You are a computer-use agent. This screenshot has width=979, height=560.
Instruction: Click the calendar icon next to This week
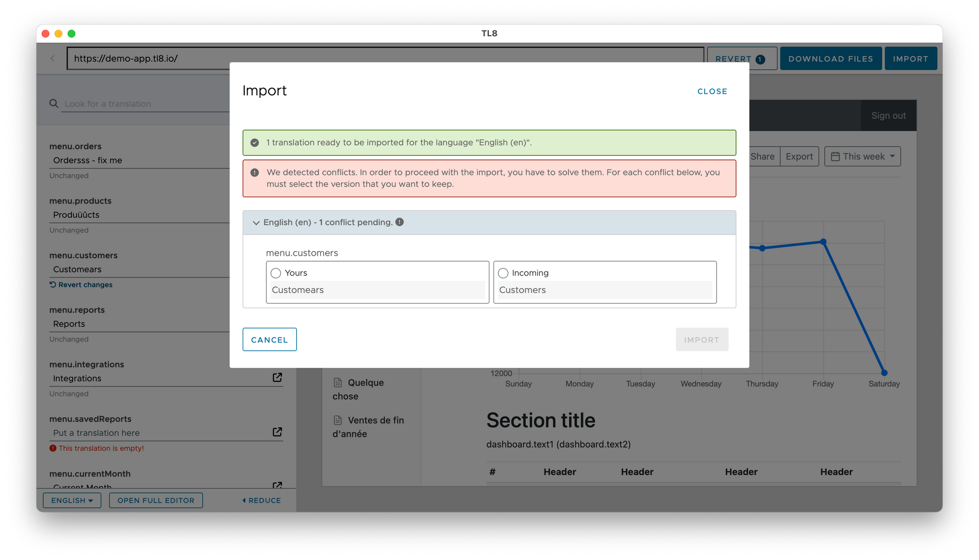point(835,156)
